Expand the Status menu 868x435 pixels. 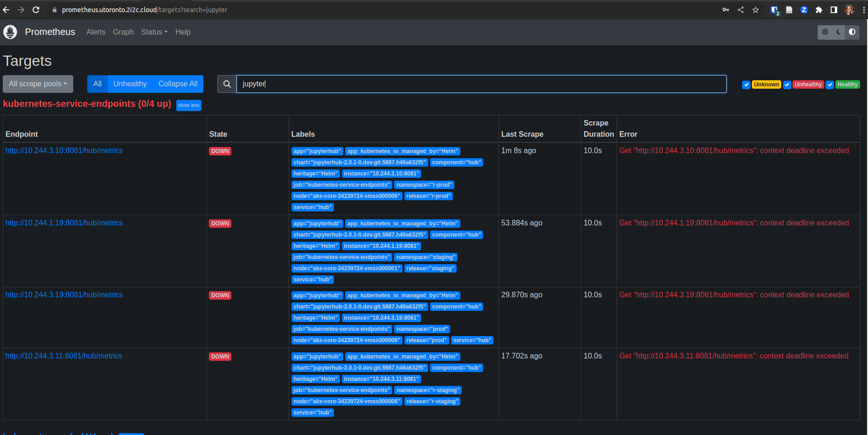click(154, 32)
